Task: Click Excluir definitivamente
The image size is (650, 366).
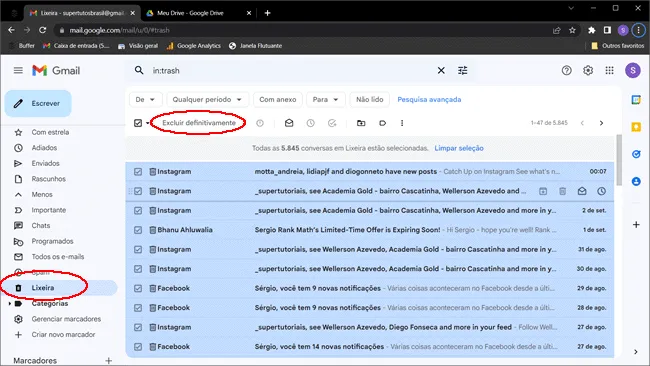Action: point(199,123)
